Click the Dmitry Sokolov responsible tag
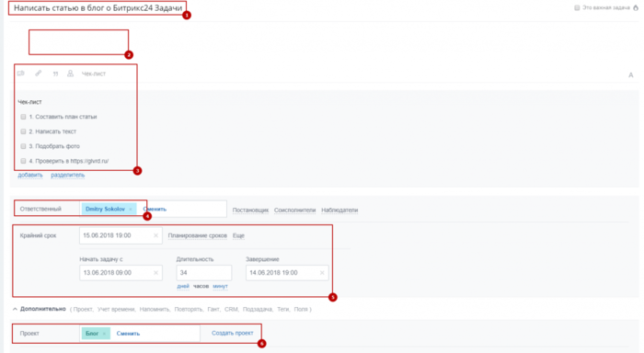 tap(109, 210)
